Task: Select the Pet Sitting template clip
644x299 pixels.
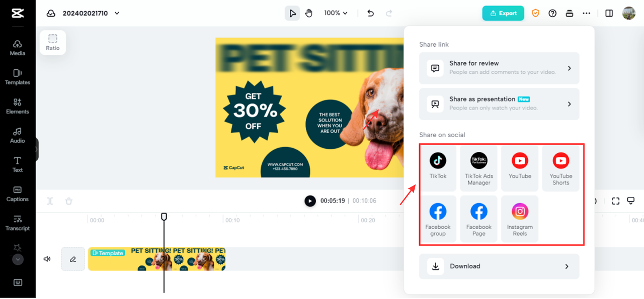Action: pyautogui.click(x=157, y=259)
